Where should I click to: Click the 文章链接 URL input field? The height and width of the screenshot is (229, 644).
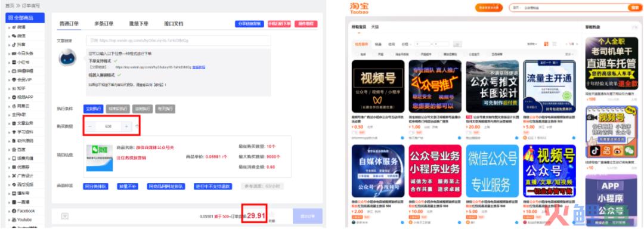(178, 41)
